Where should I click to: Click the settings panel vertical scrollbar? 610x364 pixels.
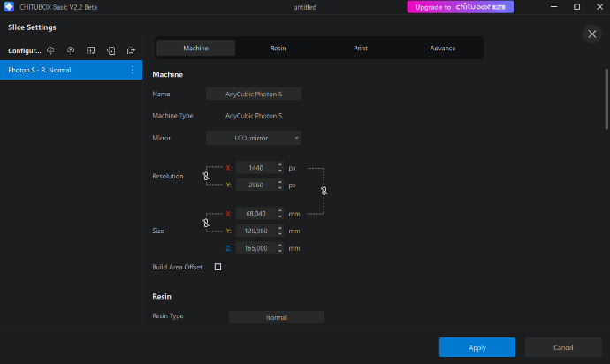(606, 97)
